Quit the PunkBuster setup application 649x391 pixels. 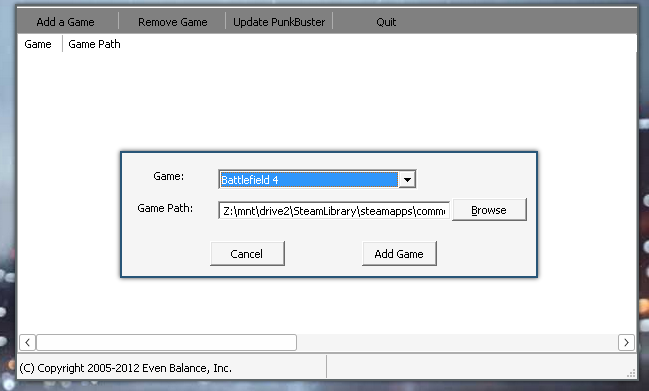386,22
